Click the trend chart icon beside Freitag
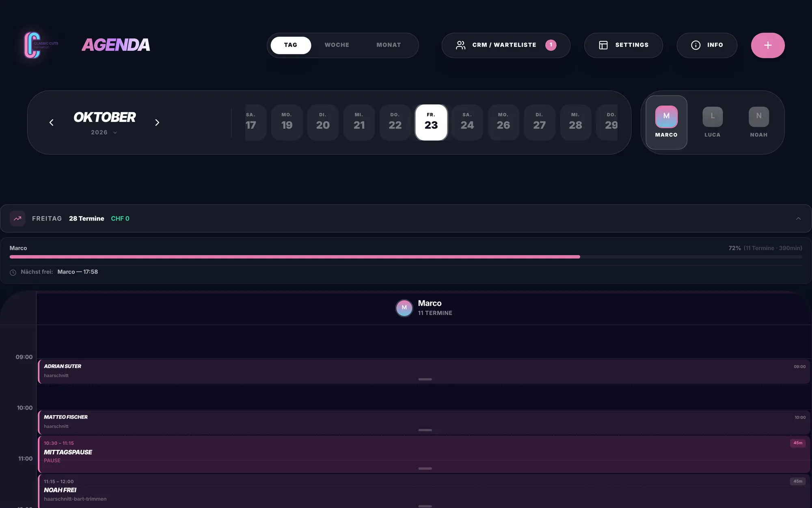812x508 pixels. point(17,219)
